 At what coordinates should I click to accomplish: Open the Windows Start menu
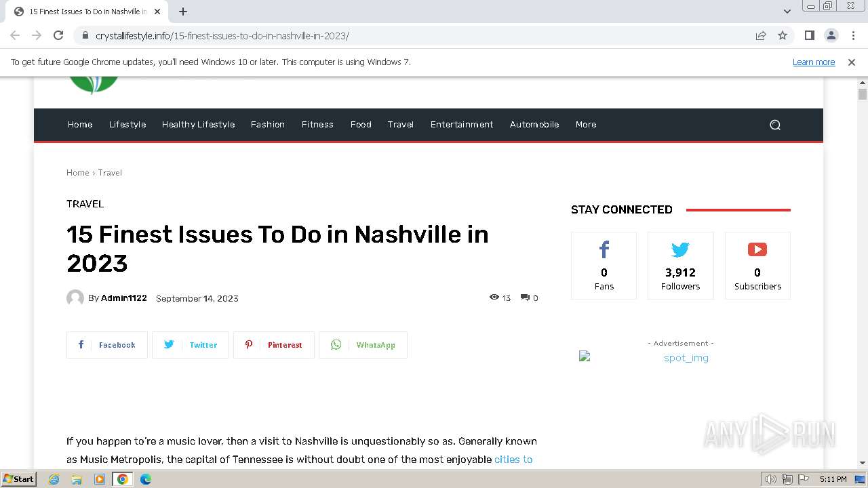[x=18, y=479]
